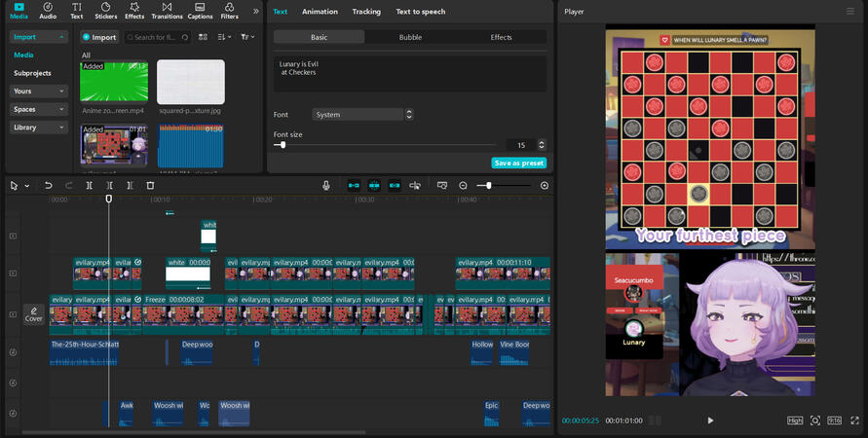Collapse the Import section in sidebar

click(61, 37)
